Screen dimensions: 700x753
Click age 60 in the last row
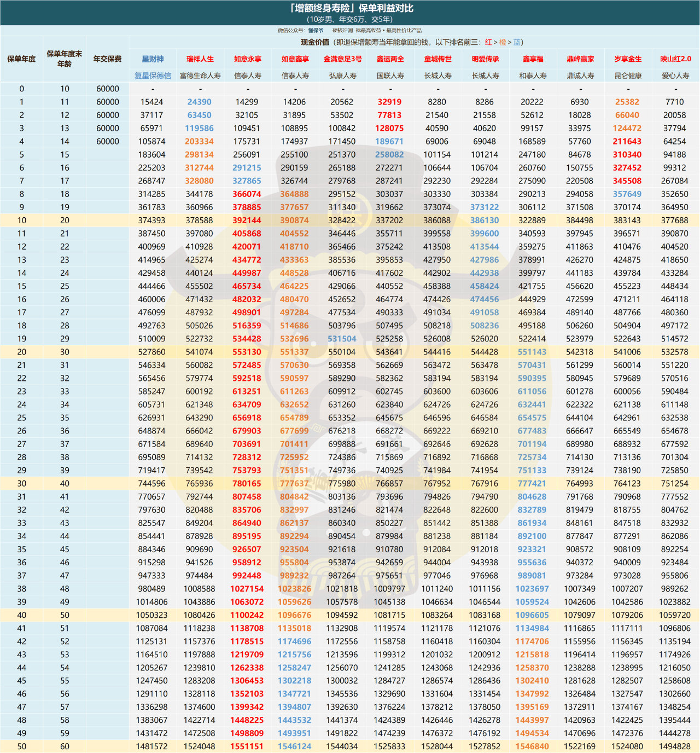[65, 746]
